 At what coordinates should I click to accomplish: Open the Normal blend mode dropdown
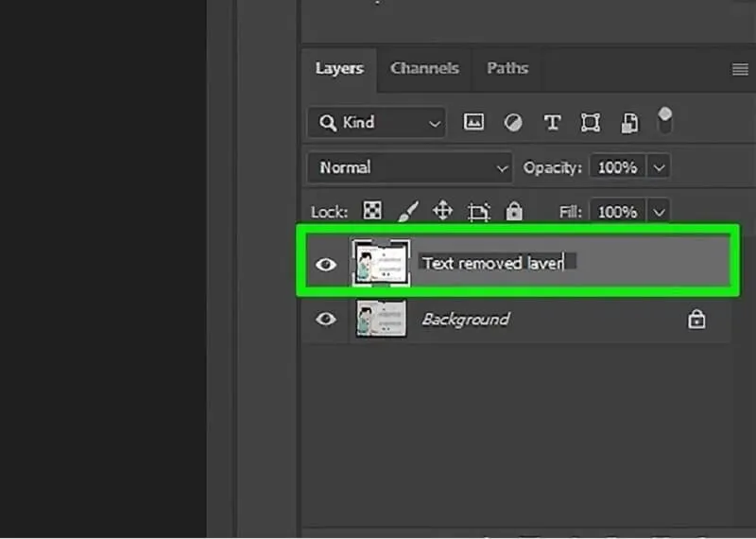[409, 167]
